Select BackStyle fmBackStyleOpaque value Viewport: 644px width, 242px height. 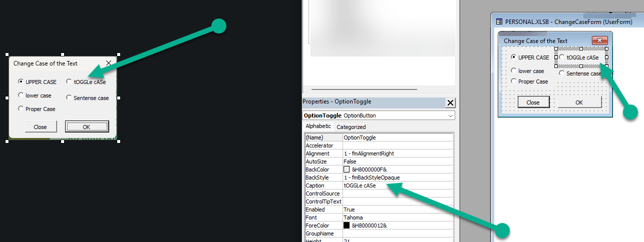[398, 177]
